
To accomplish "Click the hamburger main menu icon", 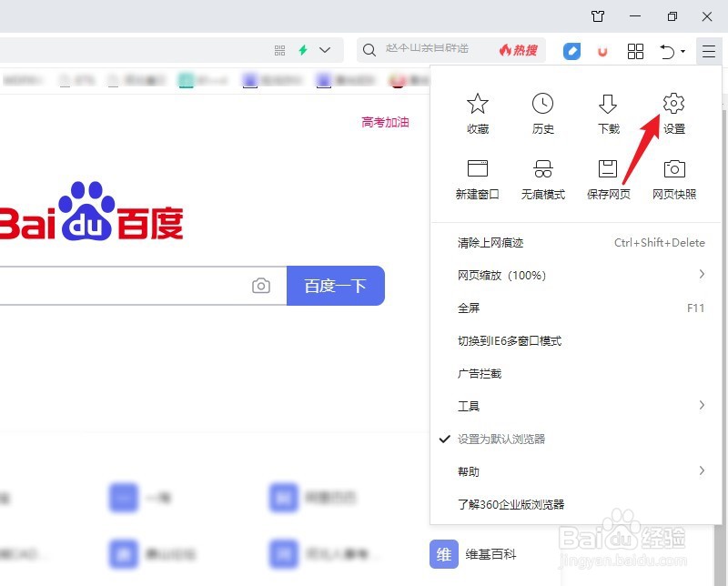I will [x=709, y=51].
